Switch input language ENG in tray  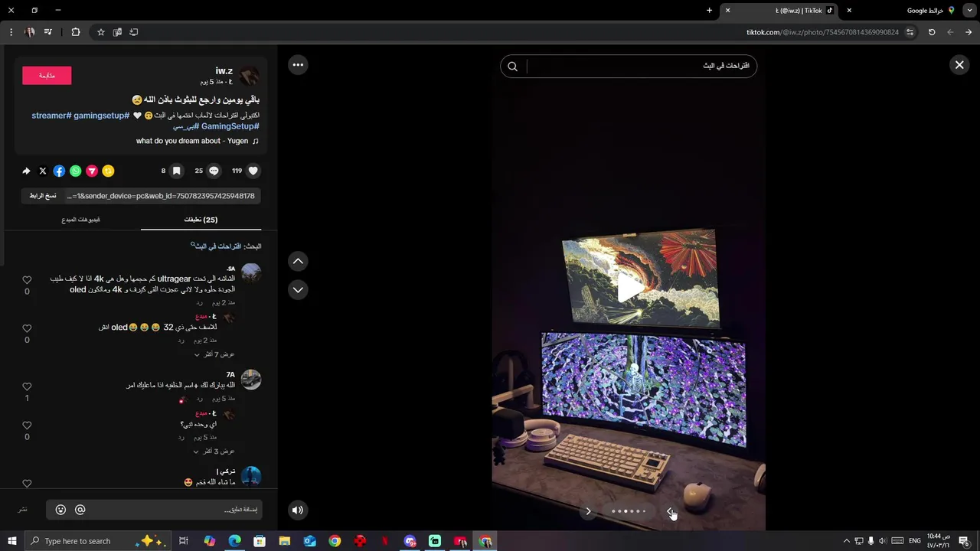(914, 541)
